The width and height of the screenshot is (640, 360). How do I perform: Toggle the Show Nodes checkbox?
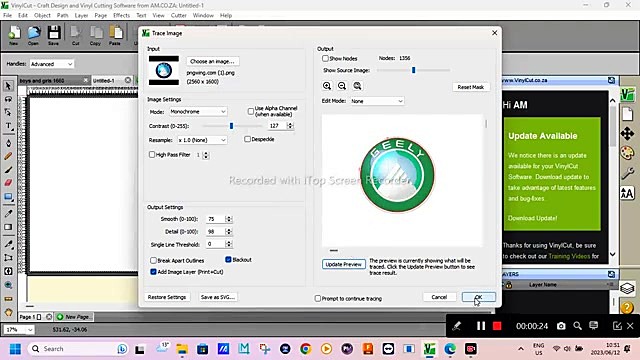(325, 58)
